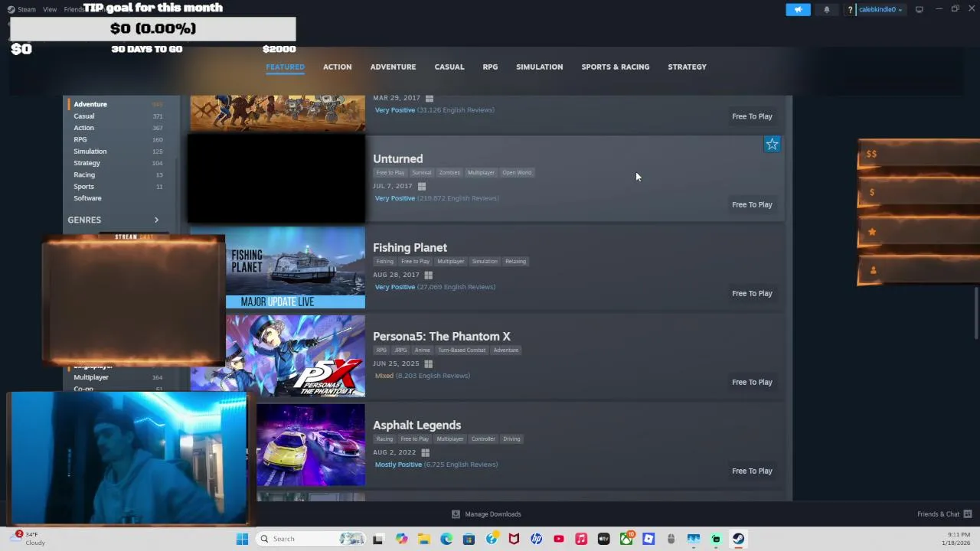Image resolution: width=980 pixels, height=551 pixels.
Task: Open the notifications bell
Action: (x=827, y=9)
